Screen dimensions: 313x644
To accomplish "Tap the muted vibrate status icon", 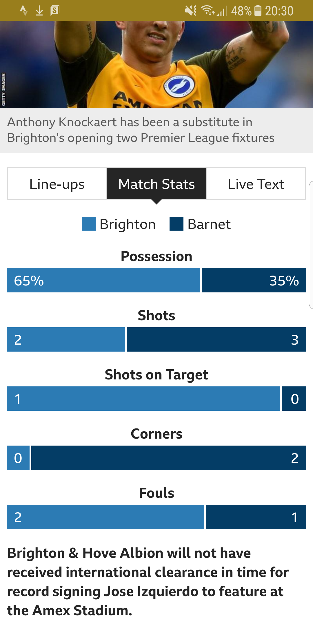I will pyautogui.click(x=191, y=11).
